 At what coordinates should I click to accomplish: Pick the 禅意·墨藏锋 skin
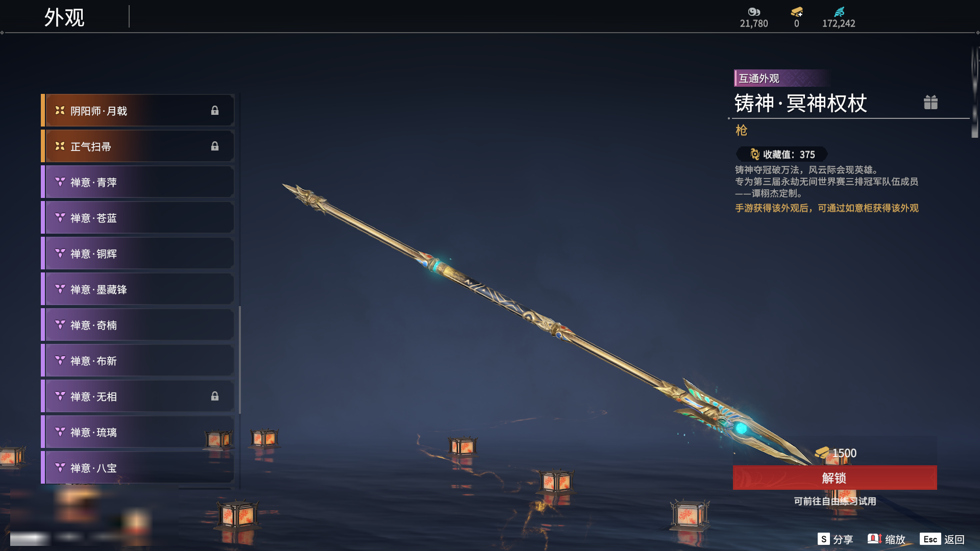138,289
